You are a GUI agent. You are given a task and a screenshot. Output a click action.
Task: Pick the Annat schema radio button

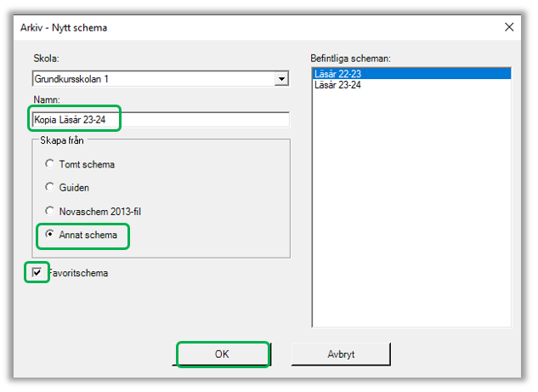click(x=50, y=234)
